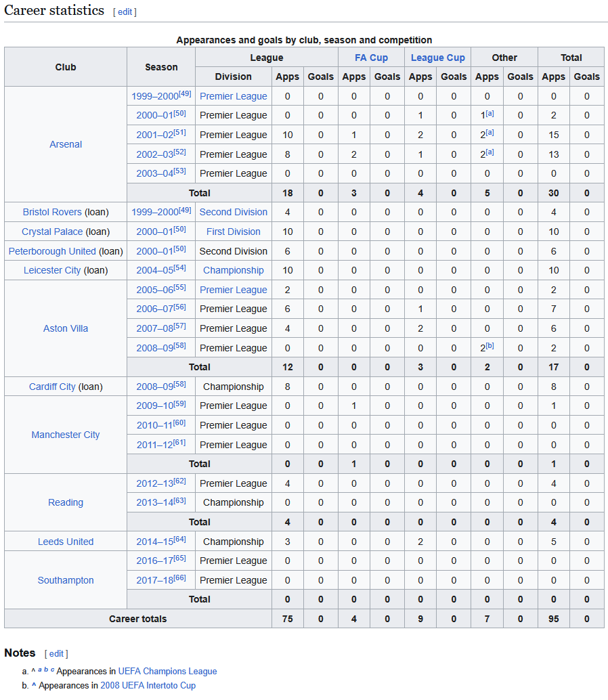The width and height of the screenshot is (608, 700).
Task: Open Second Division link in Bristol Rovers row
Action: (x=234, y=212)
